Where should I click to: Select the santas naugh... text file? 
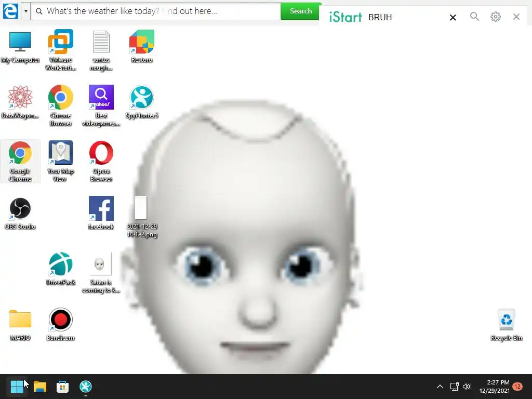[x=101, y=50]
